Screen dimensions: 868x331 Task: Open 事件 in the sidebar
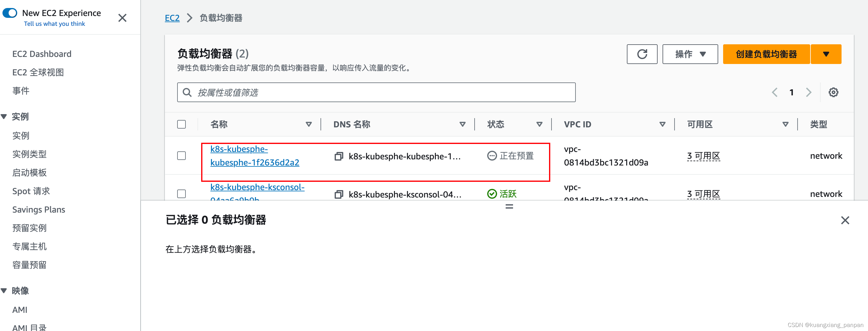21,91
